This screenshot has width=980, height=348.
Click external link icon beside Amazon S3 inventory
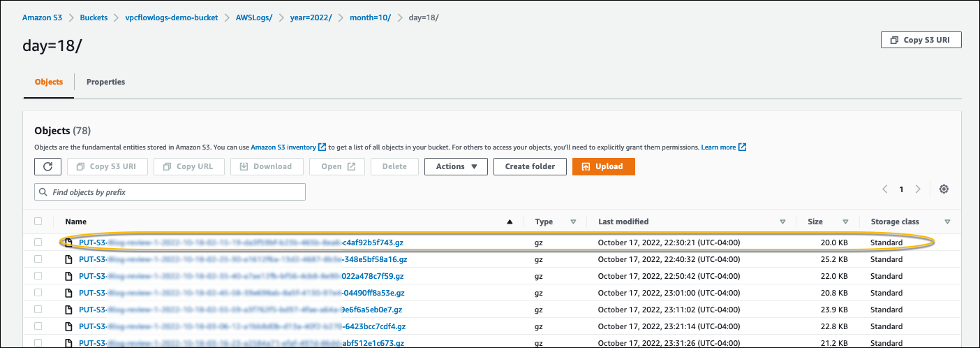coord(322,147)
